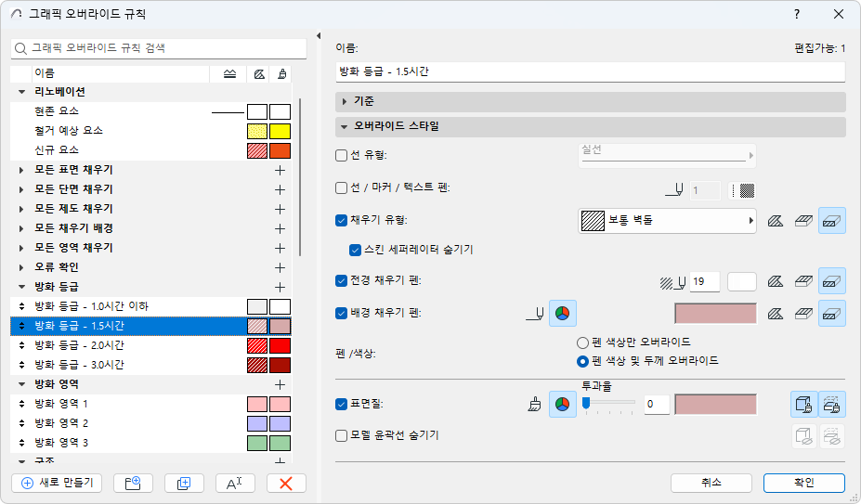
Task: Collapse the 방화 영역 group
Action: pos(22,384)
